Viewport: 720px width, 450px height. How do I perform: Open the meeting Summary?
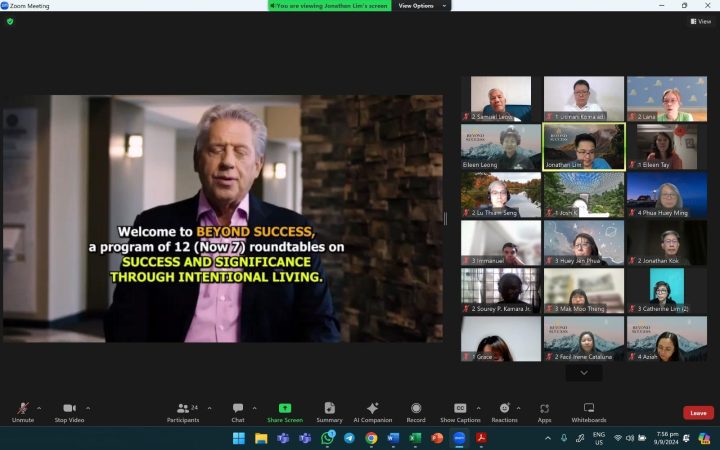(x=329, y=409)
